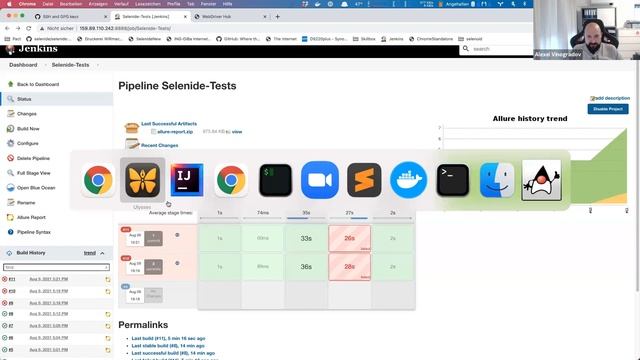This screenshot has width=640, height=360.
Task: Click the 33s stage cell
Action: (306, 238)
